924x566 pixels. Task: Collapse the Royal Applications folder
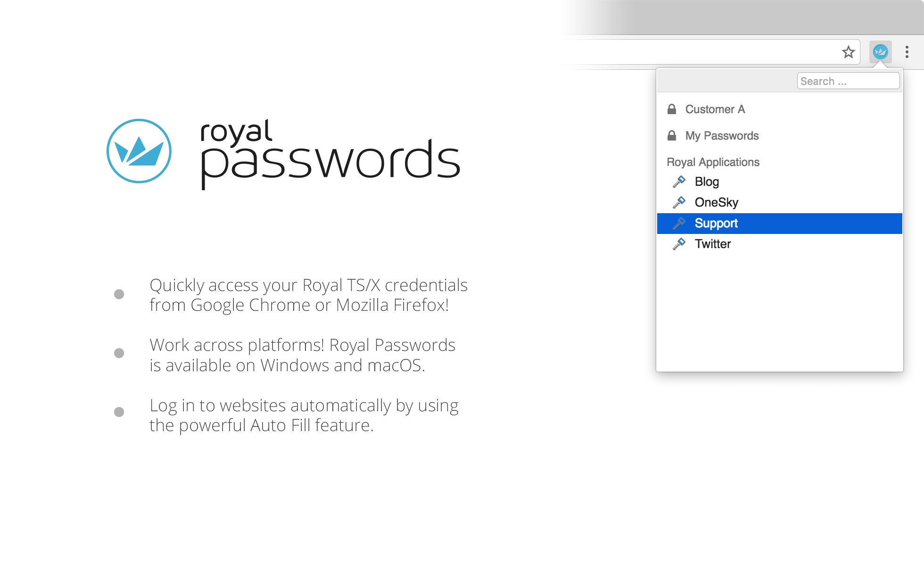coord(713,162)
